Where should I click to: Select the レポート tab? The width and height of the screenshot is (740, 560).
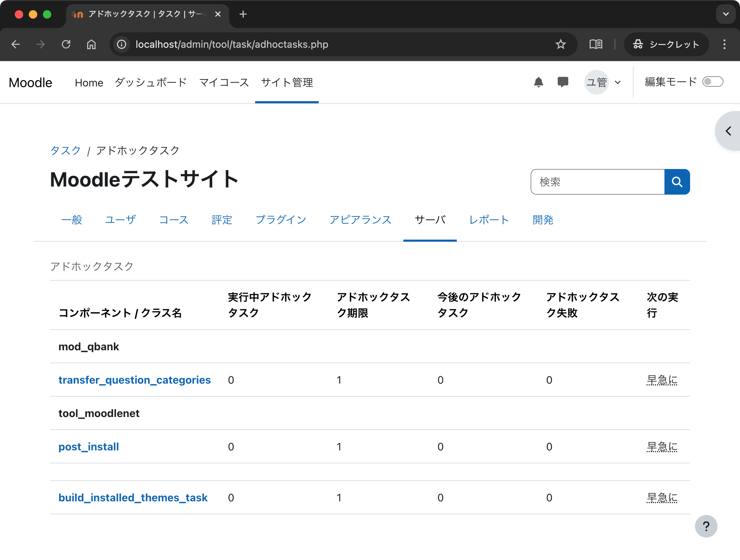[x=489, y=220]
